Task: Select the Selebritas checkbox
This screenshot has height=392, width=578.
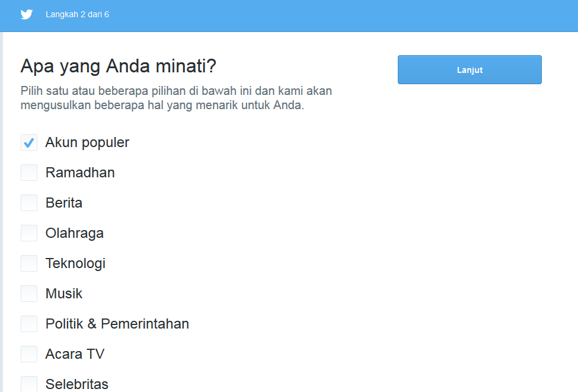Action: pos(29,383)
